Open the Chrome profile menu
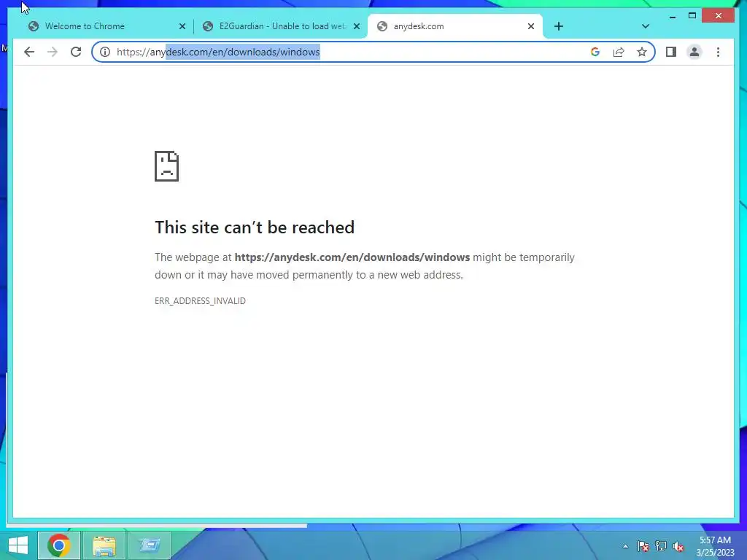 coord(694,52)
